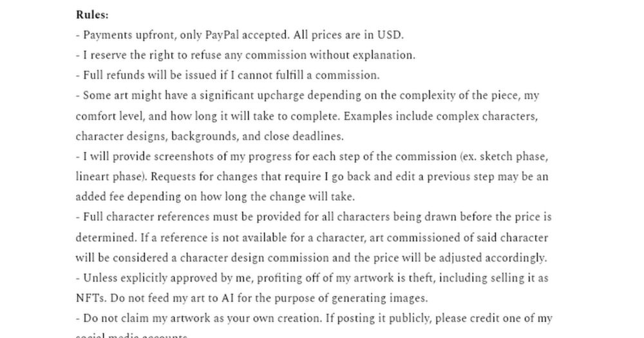Click the "refuse any commission" rule line

click(245, 55)
